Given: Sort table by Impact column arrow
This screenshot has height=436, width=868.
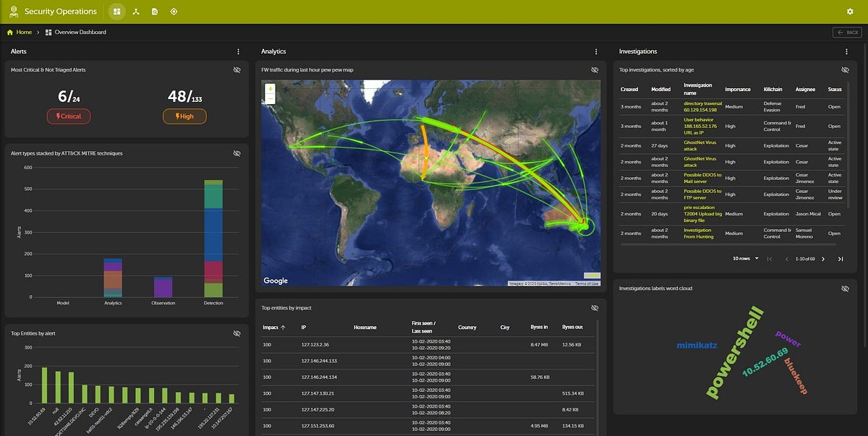Looking at the screenshot, I should point(283,328).
